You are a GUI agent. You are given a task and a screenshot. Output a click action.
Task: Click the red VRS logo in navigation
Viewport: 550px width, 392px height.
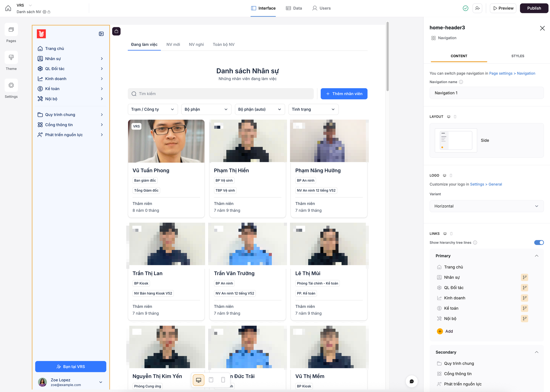coord(41,34)
